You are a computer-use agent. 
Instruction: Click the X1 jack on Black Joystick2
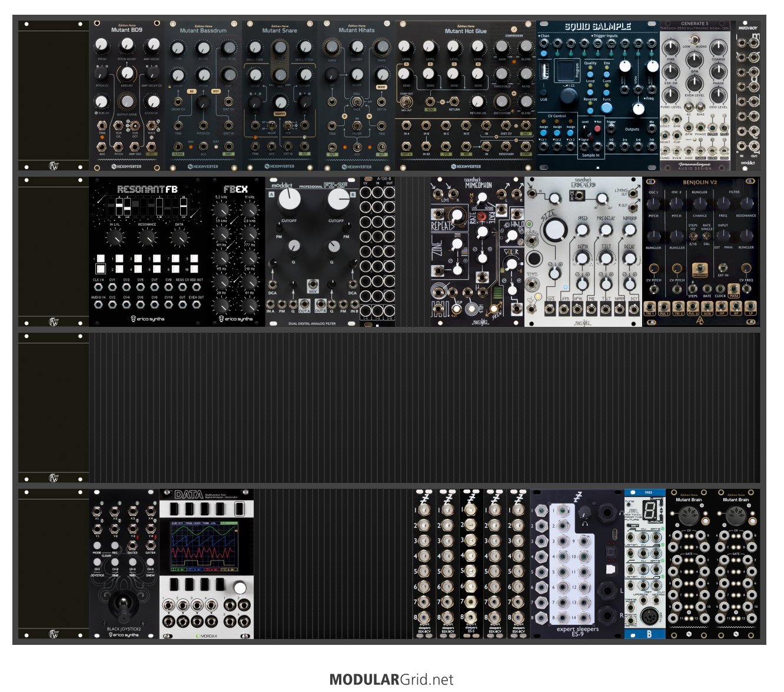pyautogui.click(x=98, y=512)
